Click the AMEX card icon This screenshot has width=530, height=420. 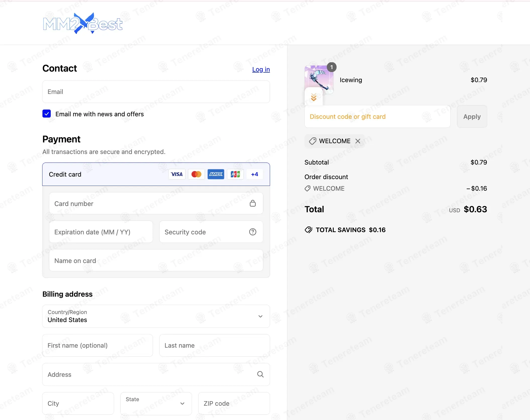tap(216, 174)
